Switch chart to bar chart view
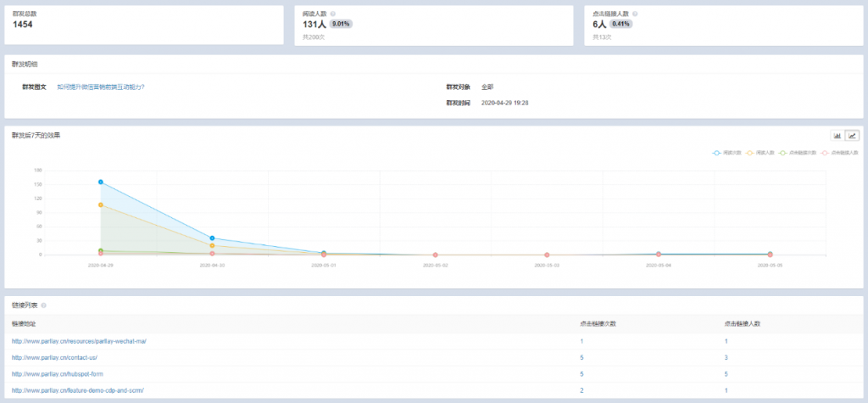Image resolution: width=868 pixels, height=403 pixels. pos(837,135)
